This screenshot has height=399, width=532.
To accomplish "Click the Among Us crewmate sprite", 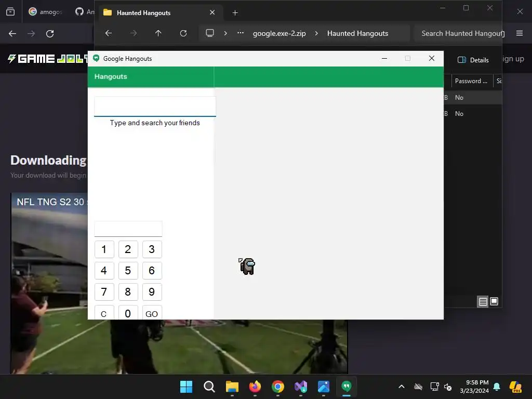I will [247, 267].
